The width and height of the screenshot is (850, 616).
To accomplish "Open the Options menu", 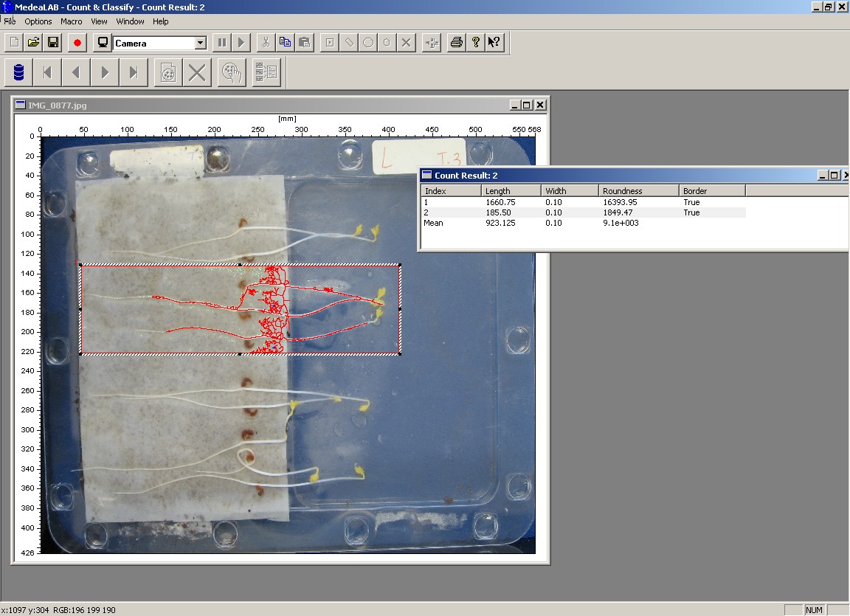I will point(38,21).
